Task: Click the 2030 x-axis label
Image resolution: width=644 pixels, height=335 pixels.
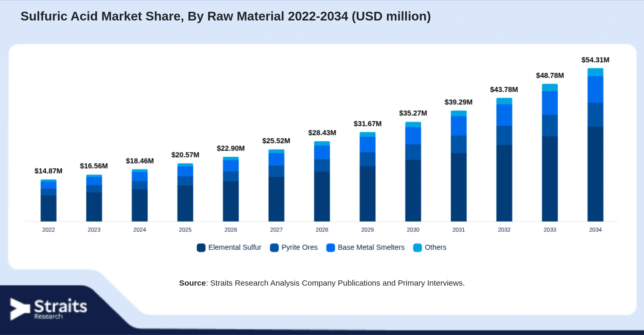Action: click(x=413, y=230)
